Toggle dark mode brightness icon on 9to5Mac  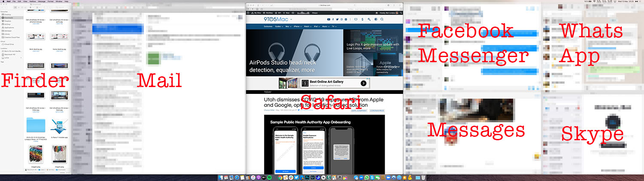377,19
